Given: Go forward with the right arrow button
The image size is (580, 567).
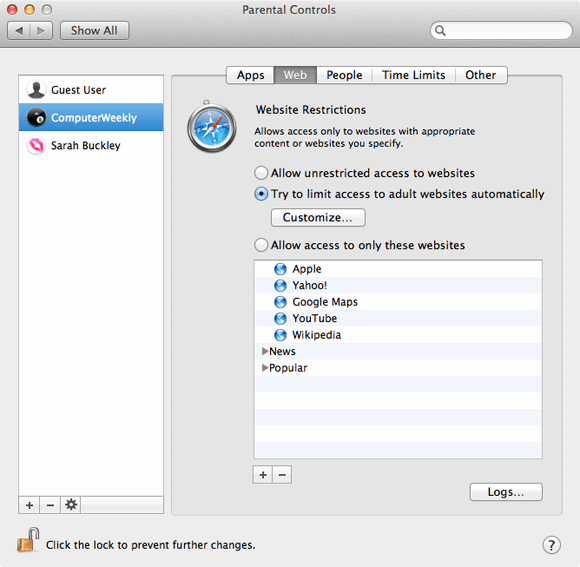Looking at the screenshot, I should tap(41, 30).
